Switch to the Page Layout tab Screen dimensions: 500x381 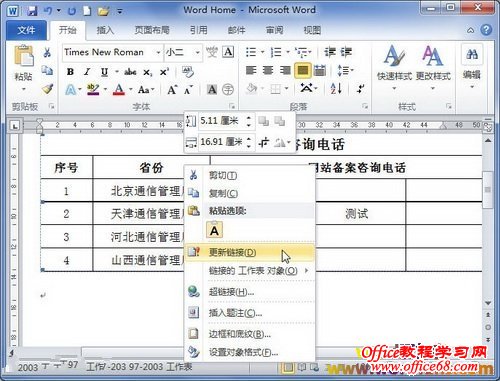coord(152,30)
